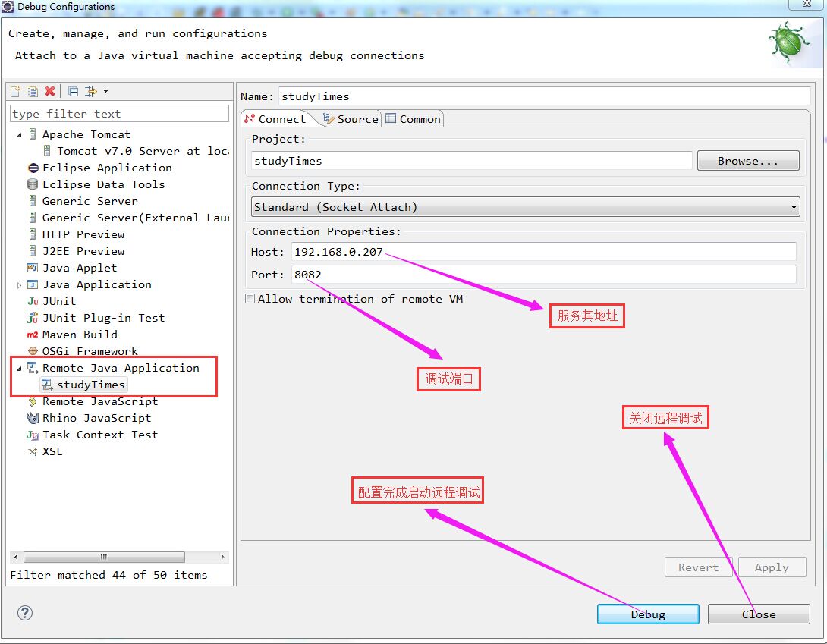Image resolution: width=827 pixels, height=644 pixels.
Task: Click the Eclipse Data Tools icon
Action: point(33,184)
